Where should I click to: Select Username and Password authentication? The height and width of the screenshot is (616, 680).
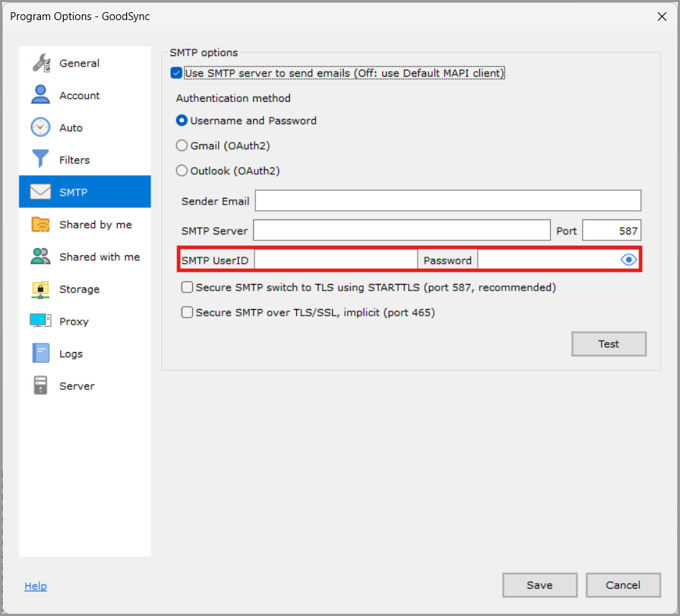click(181, 120)
